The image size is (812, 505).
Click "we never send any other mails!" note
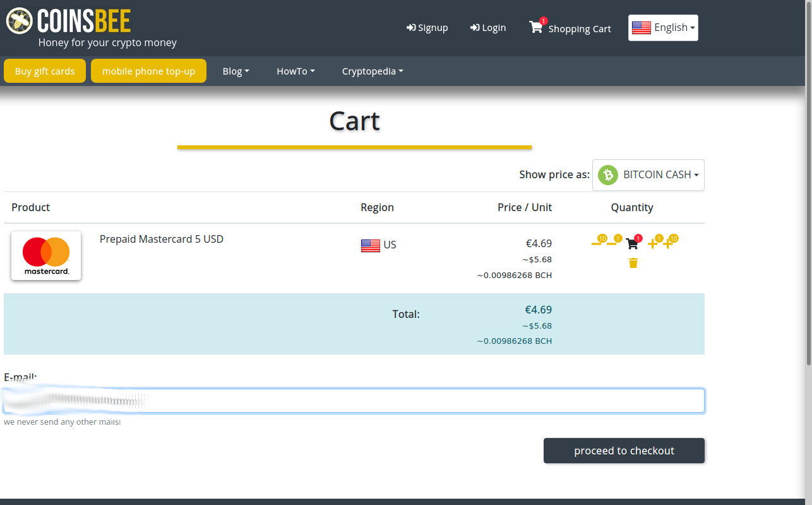62,422
